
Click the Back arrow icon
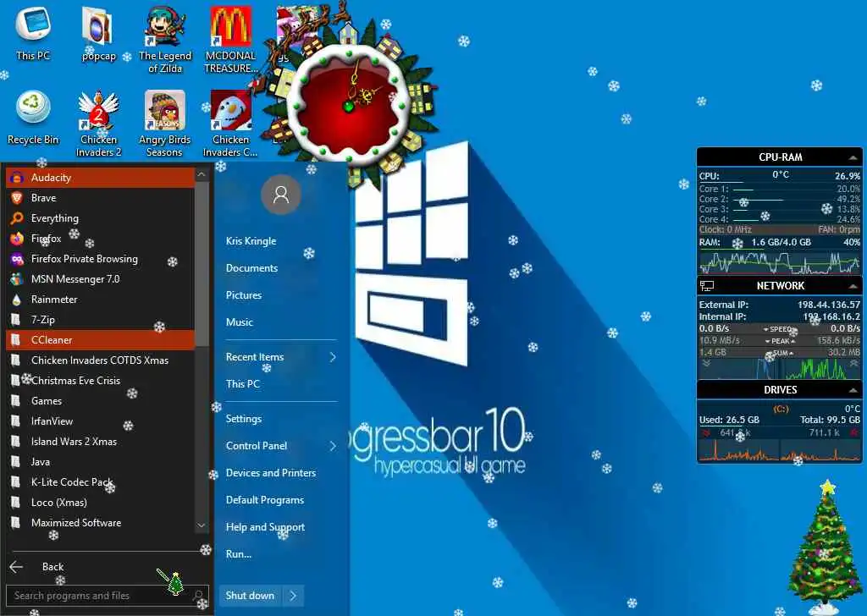(x=17, y=567)
